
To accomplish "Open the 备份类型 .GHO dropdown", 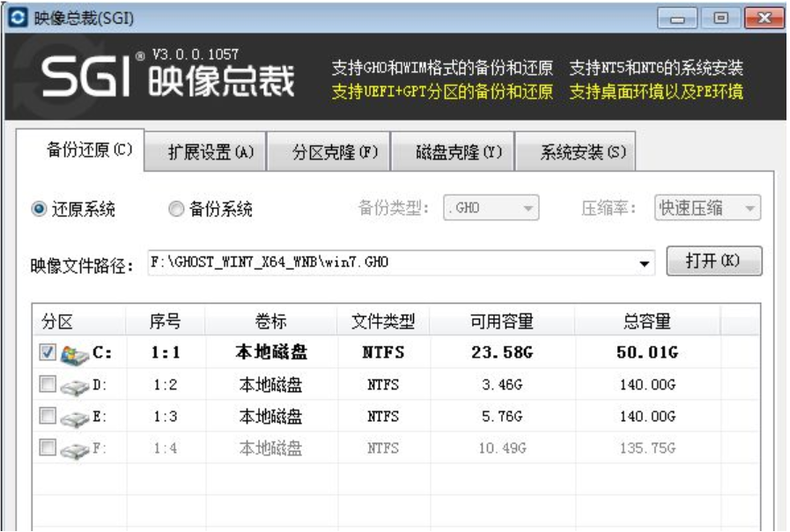I will pyautogui.click(x=491, y=209).
